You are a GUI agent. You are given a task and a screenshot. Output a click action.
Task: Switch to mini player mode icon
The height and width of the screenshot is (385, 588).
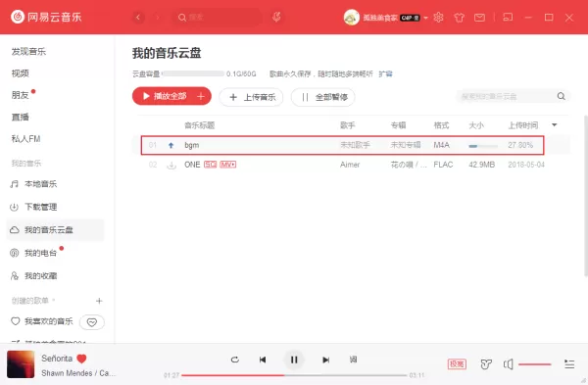[508, 18]
